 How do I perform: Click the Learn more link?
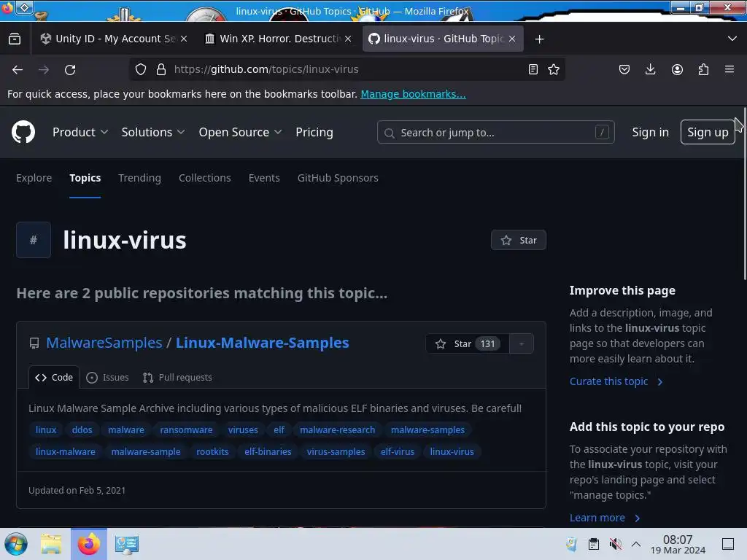605,518
